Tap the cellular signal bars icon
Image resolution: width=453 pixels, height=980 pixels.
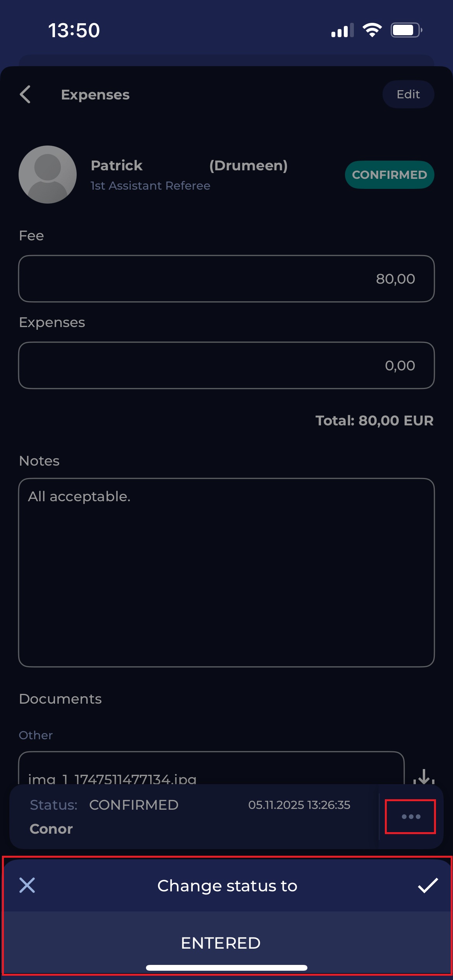[342, 30]
